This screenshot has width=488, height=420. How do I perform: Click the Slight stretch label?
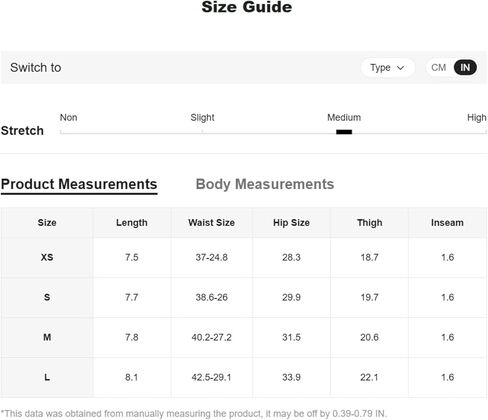point(202,118)
